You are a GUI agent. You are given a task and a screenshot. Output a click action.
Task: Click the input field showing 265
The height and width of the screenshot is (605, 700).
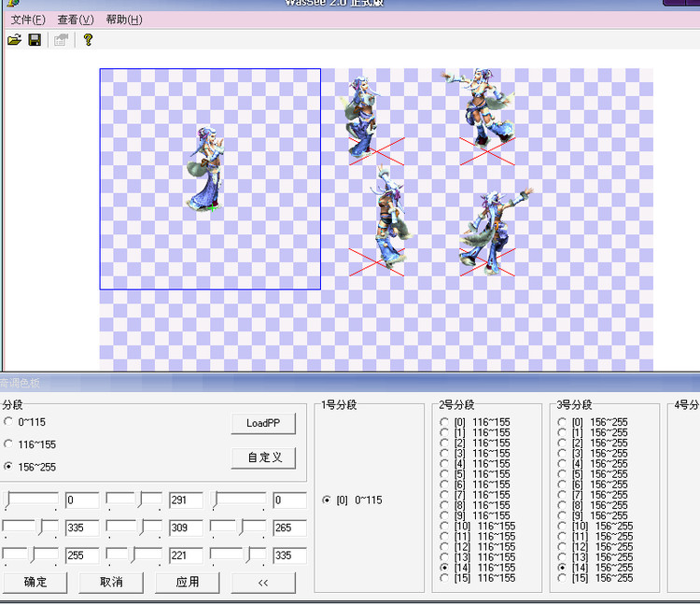coord(289,528)
